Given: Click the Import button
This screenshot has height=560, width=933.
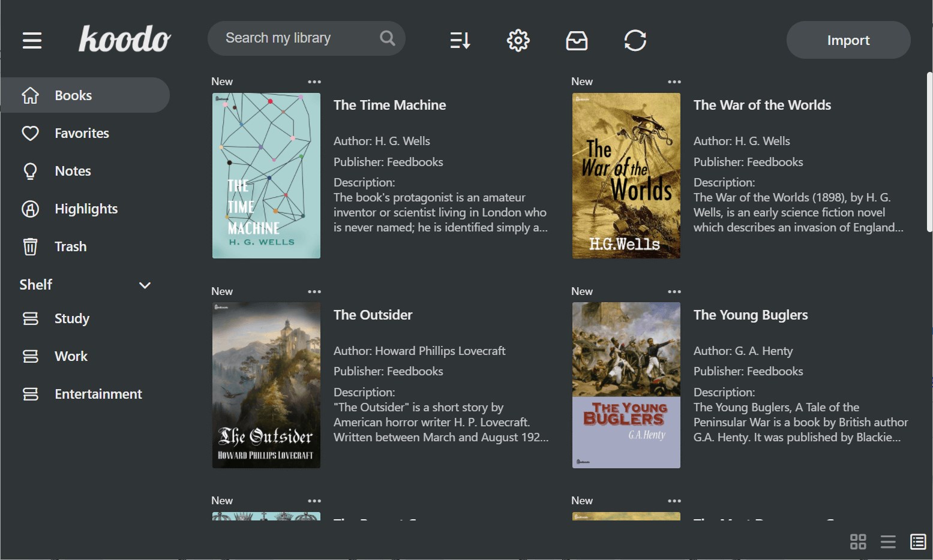Looking at the screenshot, I should (848, 40).
